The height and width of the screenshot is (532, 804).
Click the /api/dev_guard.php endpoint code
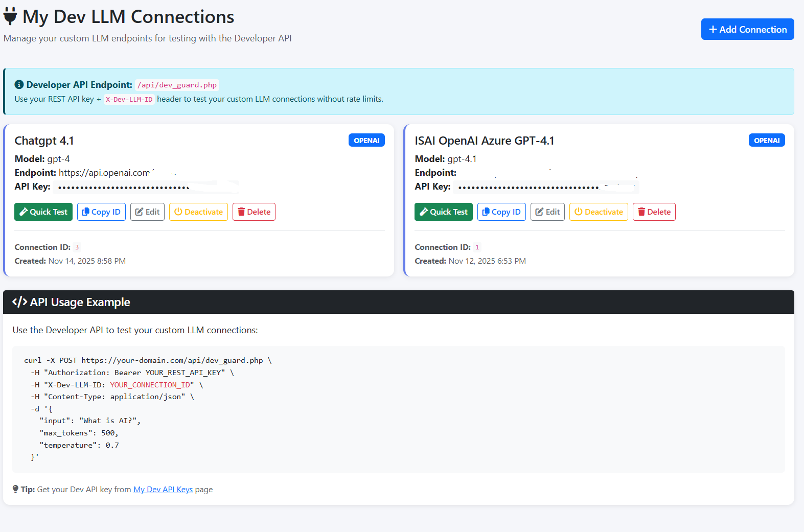click(x=177, y=85)
